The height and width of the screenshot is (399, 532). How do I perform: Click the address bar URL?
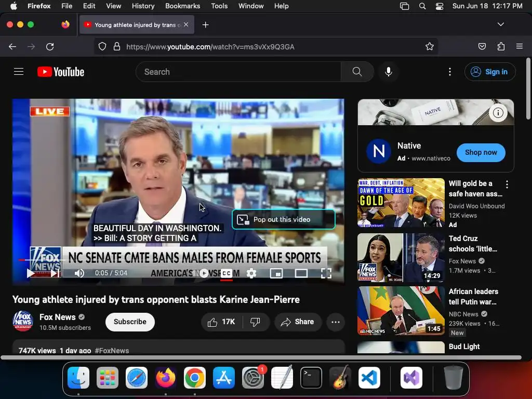click(x=210, y=47)
